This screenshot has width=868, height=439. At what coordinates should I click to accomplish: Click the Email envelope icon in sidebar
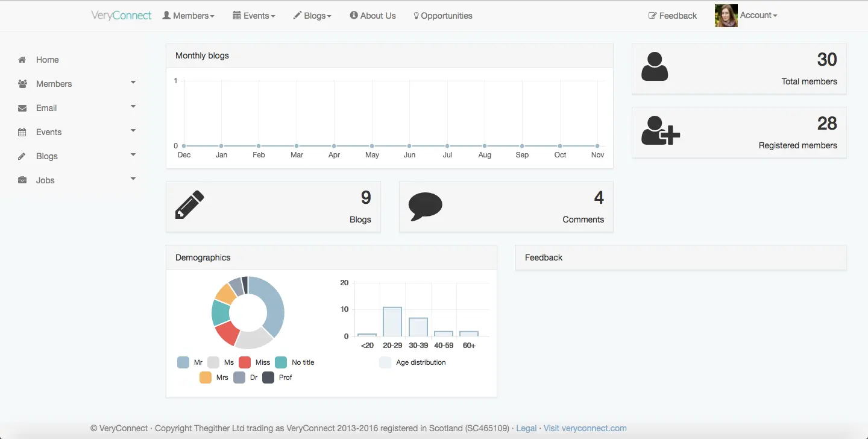[x=22, y=108]
